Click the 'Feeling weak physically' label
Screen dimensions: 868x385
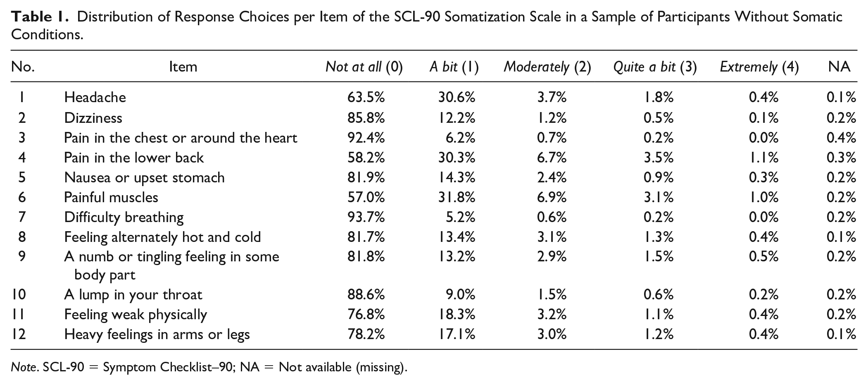136,315
